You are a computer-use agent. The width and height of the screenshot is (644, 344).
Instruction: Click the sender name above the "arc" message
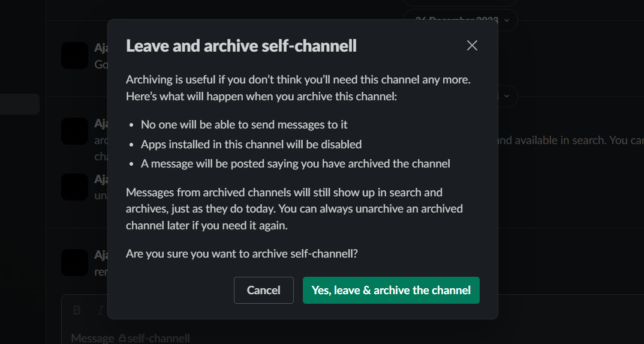pos(101,124)
